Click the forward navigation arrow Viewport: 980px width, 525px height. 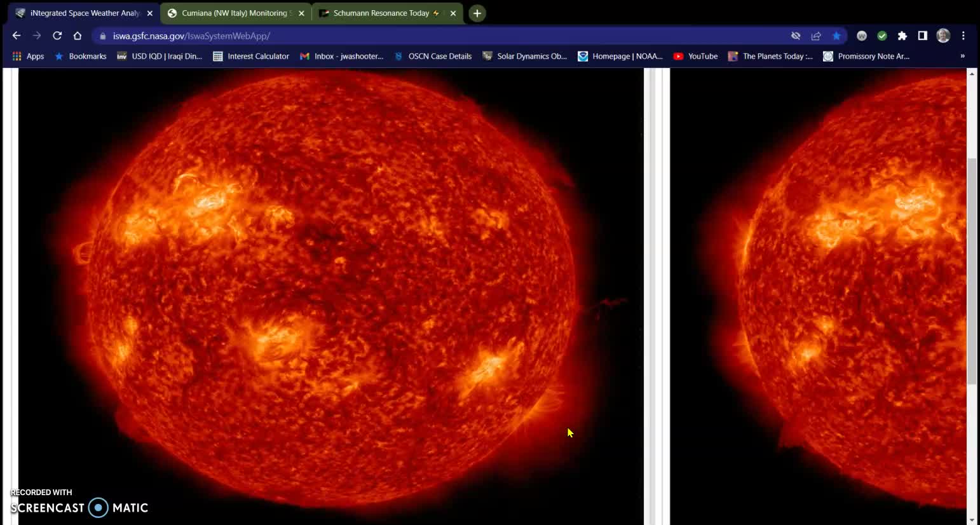[37, 36]
